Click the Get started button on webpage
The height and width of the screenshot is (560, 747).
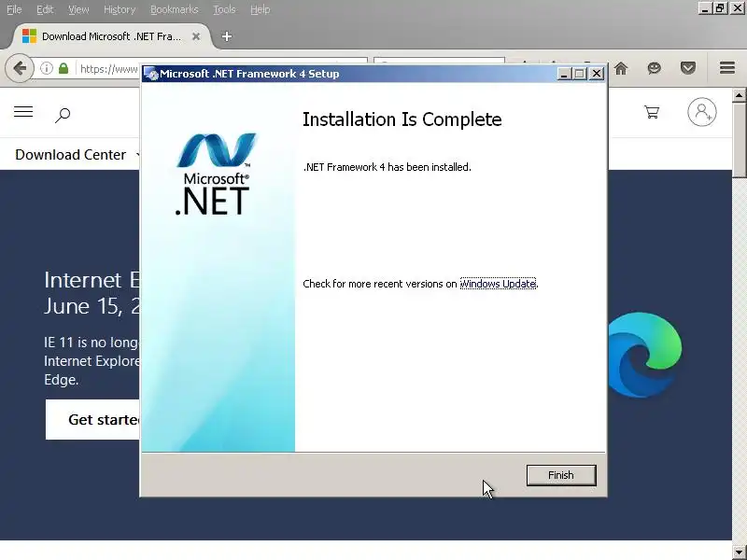click(92, 419)
